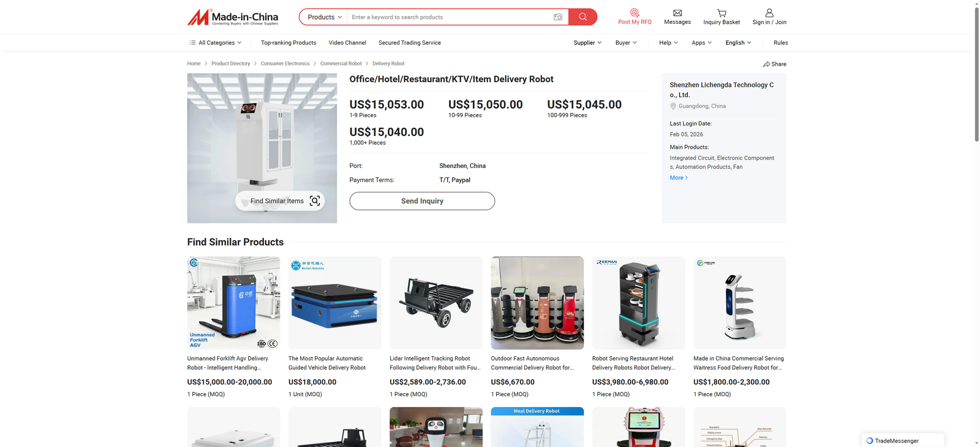Open the Inquiry Basket cart

point(722,13)
